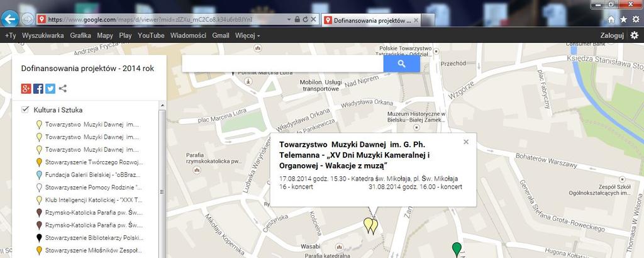Select Stowarzyszenie Twórczego Rozwoj... list item
This screenshot has width=644, height=258.
94,162
